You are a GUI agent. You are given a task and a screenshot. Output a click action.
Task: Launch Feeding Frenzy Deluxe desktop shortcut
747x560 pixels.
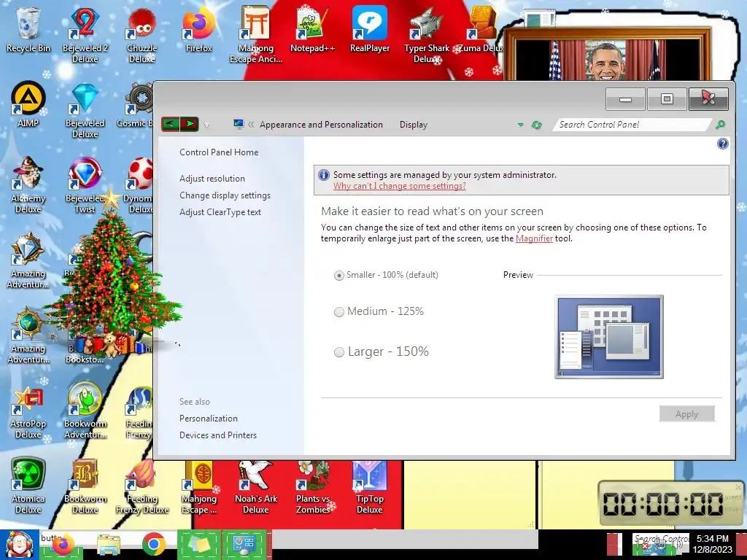142,486
